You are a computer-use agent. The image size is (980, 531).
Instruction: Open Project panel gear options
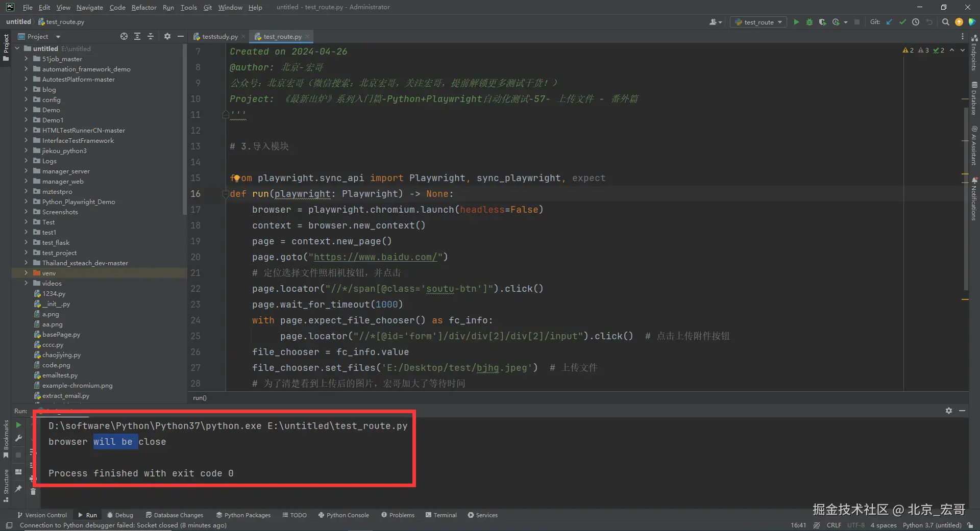tap(167, 36)
